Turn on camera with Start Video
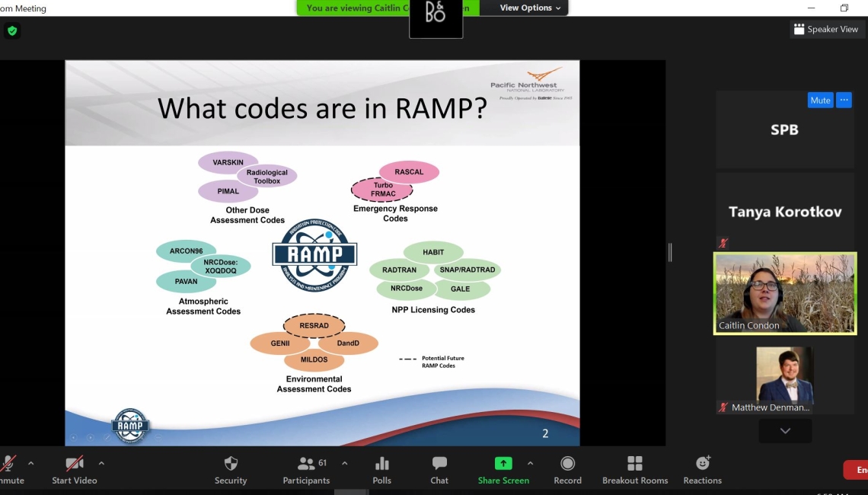868x495 pixels. tap(74, 469)
